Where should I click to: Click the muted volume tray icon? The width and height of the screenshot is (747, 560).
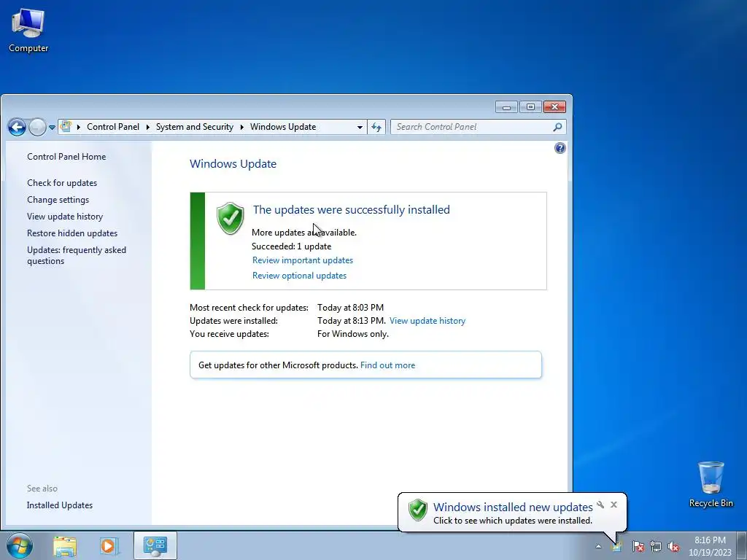[x=673, y=546]
